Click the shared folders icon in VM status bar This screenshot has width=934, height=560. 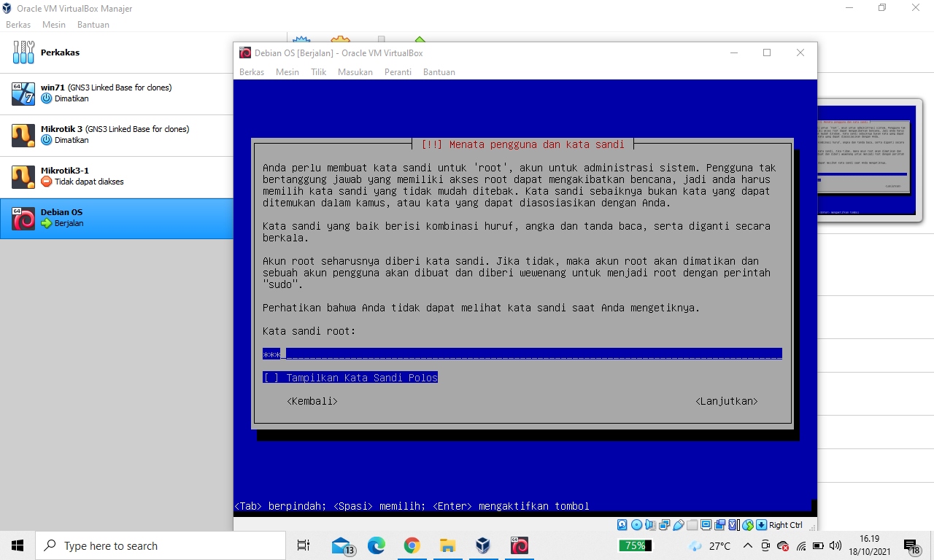pos(692,525)
